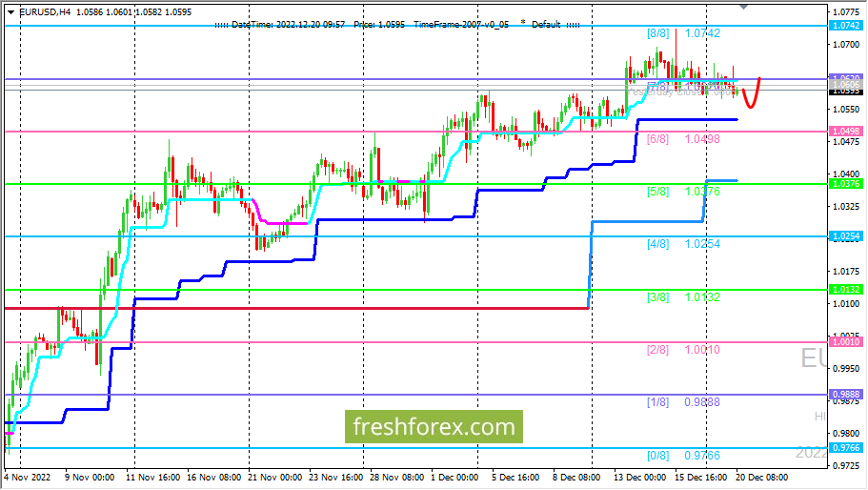868x490 pixels.
Task: Select the 1.0010 pink price label
Action: [x=846, y=342]
